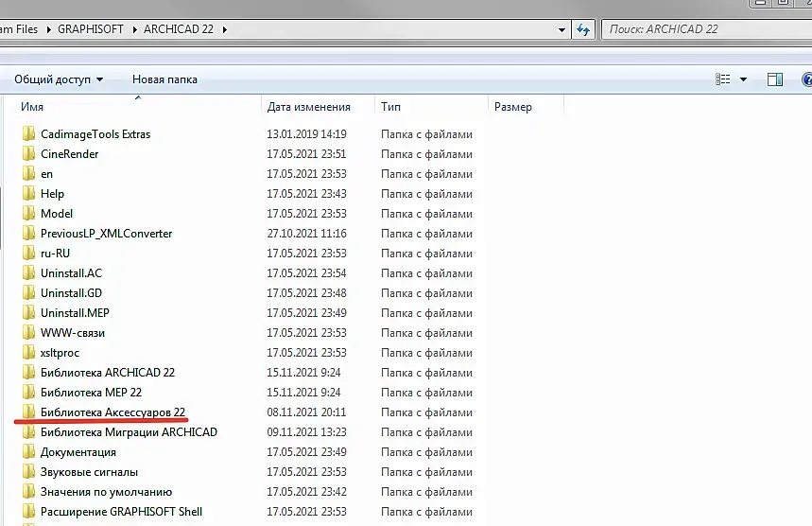Expand the breadcrumb arrow after GRAPHISOFT

point(134,29)
